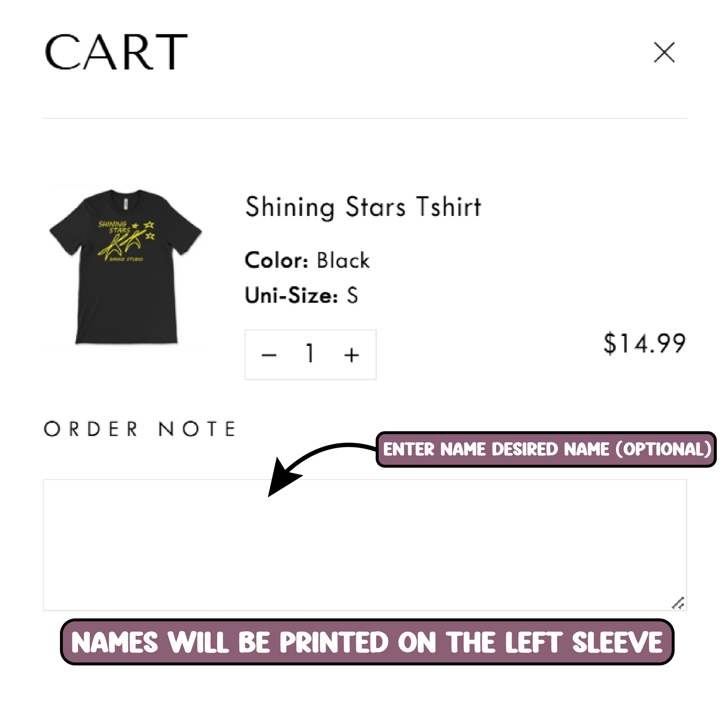Click the ORDER NOTE heading
728x728 pixels.
pyautogui.click(x=140, y=429)
